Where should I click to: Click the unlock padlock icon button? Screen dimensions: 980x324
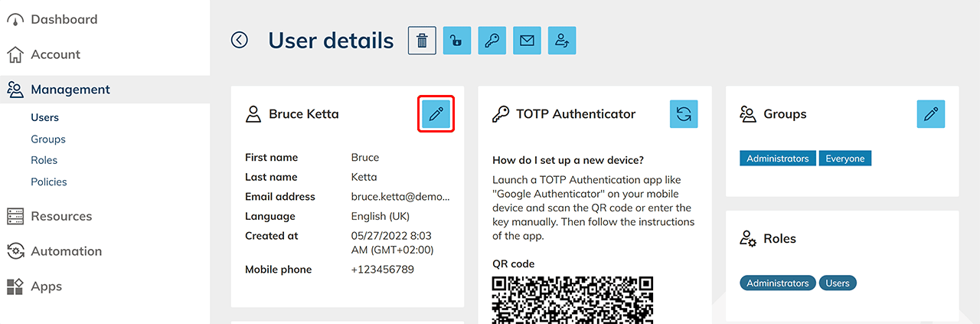click(x=456, y=41)
